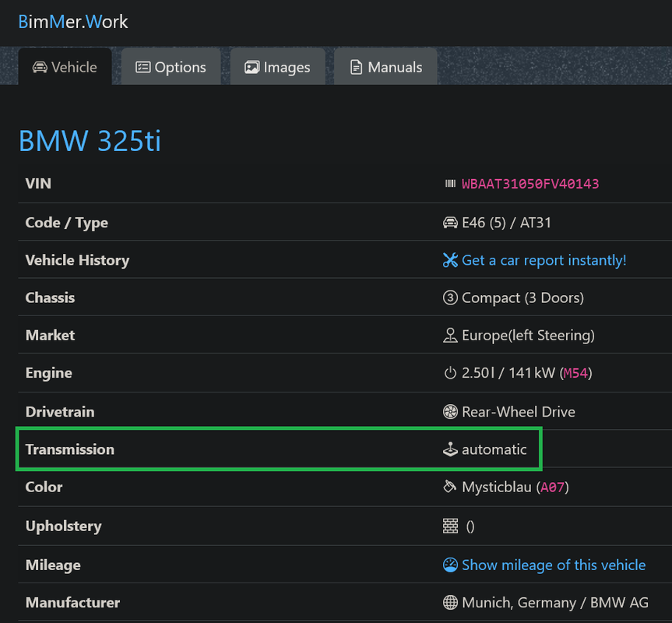Click the map pin icon in Market row
672x623 pixels.
click(x=450, y=335)
